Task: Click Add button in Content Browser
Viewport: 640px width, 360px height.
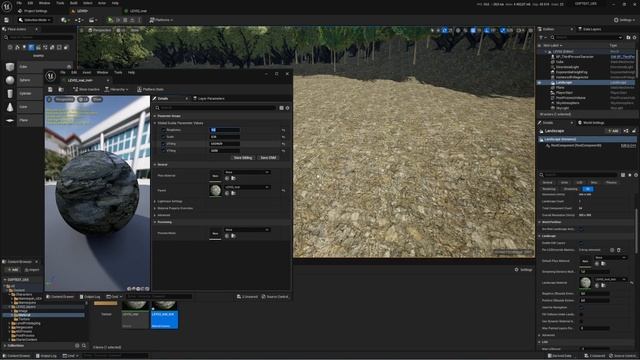Action: click(x=12, y=270)
